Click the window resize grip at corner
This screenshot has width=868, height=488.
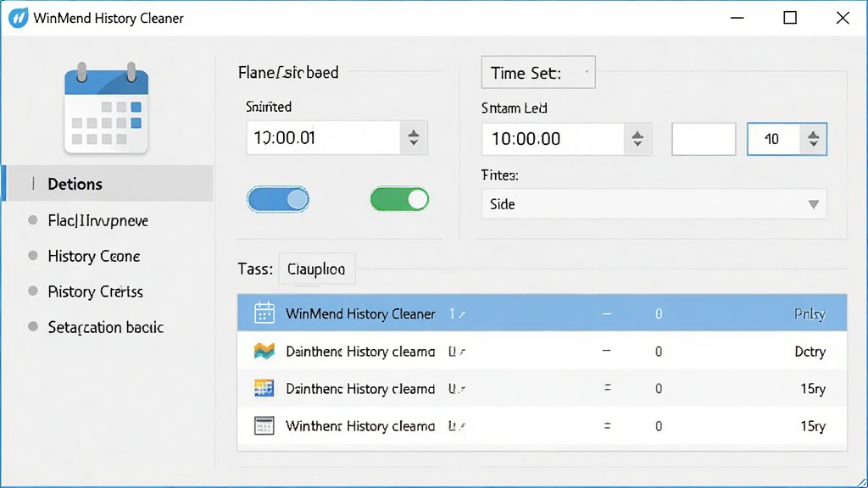pos(861,481)
